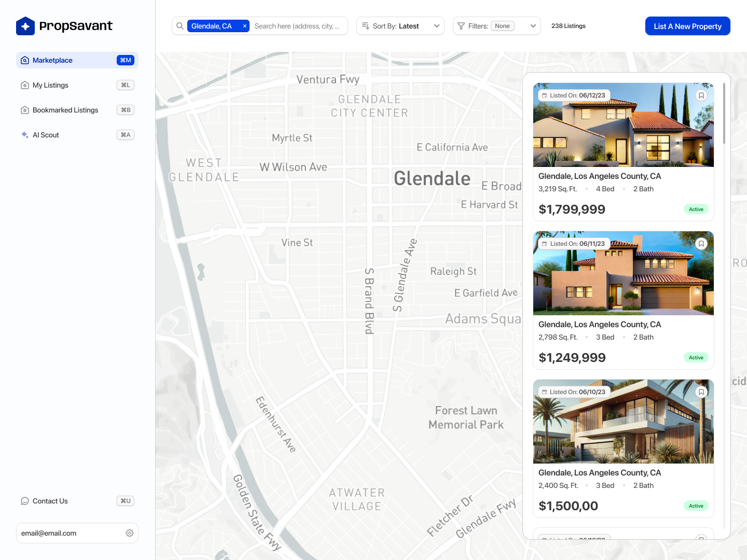
Task: Click the Filters funnel icon
Action: (461, 25)
